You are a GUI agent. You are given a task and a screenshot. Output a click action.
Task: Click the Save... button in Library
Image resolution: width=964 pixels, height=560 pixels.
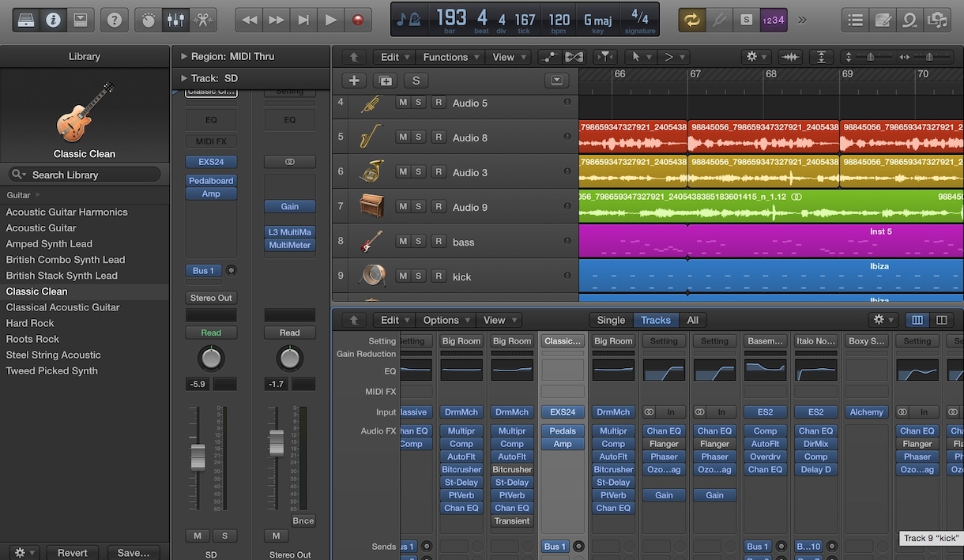click(x=134, y=553)
